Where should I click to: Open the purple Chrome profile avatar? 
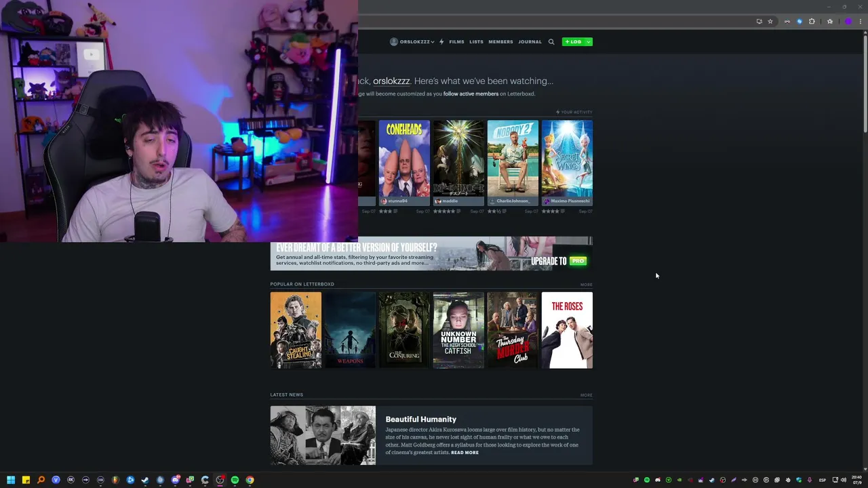point(848,22)
